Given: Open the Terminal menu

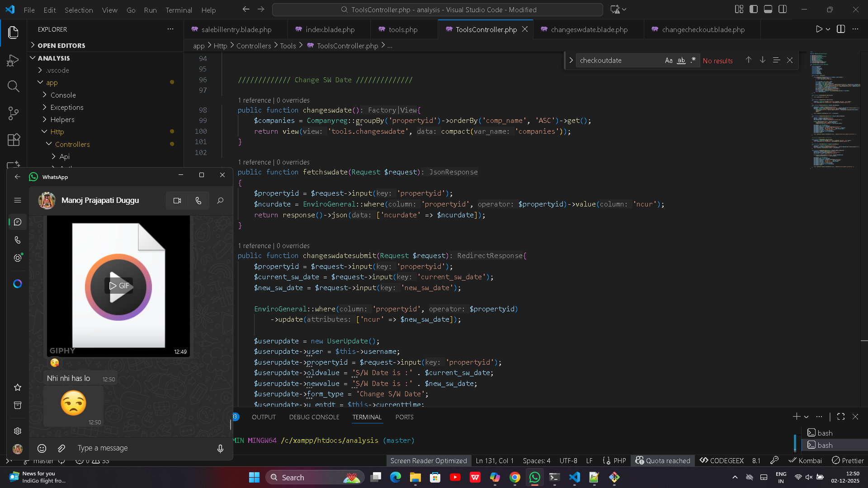Looking at the screenshot, I should [179, 9].
